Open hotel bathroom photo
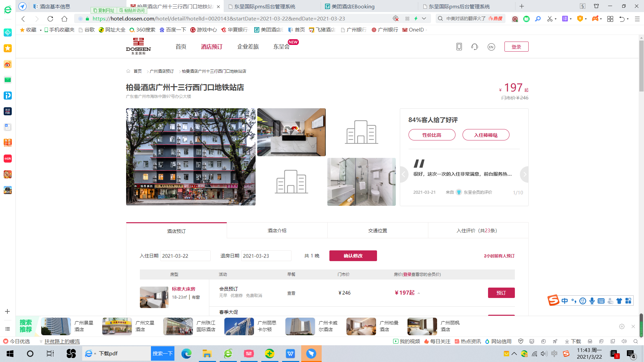The image size is (644, 362). 362,182
